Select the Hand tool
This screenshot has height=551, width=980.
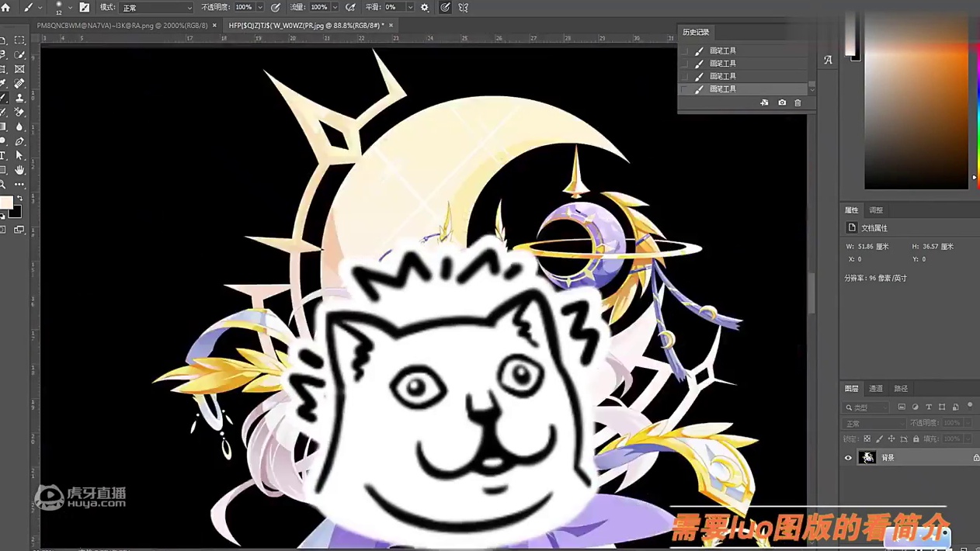19,170
